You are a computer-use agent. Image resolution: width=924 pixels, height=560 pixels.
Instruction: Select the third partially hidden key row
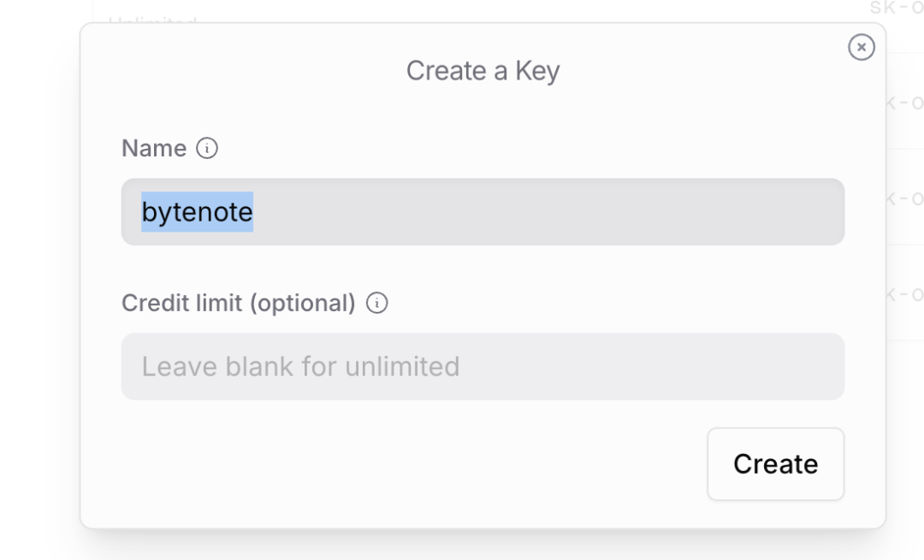[x=905, y=198]
